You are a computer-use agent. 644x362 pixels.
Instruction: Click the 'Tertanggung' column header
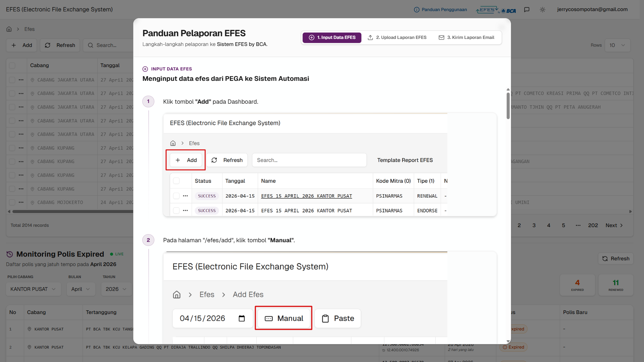pos(101,312)
